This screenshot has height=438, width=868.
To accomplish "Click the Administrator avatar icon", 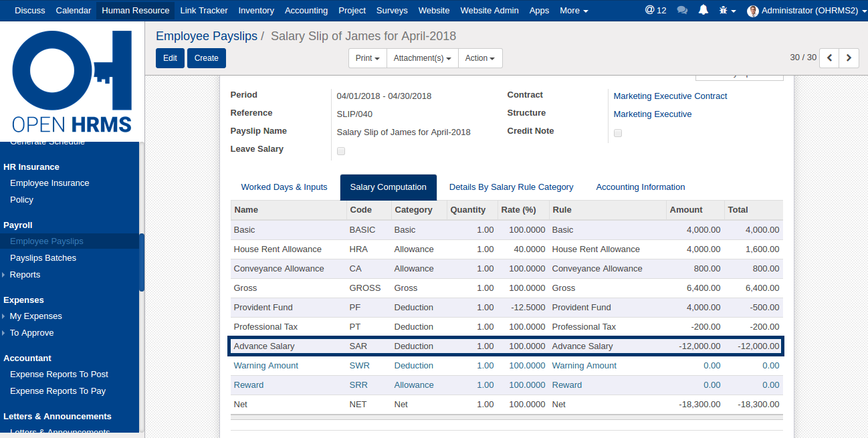I will 753,11.
